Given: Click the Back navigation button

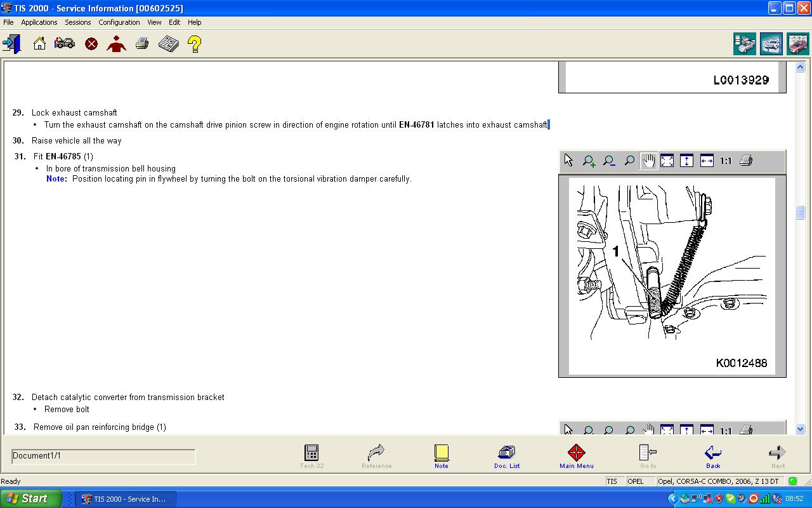Looking at the screenshot, I should click(x=713, y=457).
